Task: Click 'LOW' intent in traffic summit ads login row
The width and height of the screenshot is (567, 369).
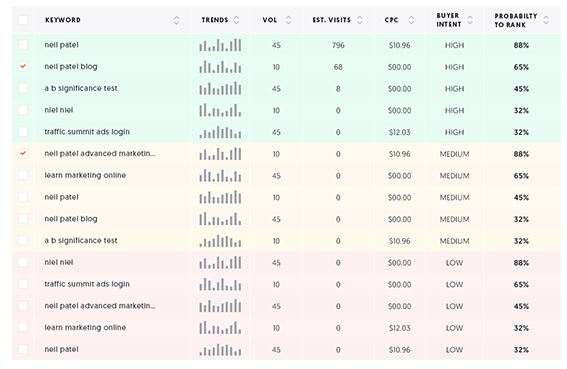Action: (455, 284)
